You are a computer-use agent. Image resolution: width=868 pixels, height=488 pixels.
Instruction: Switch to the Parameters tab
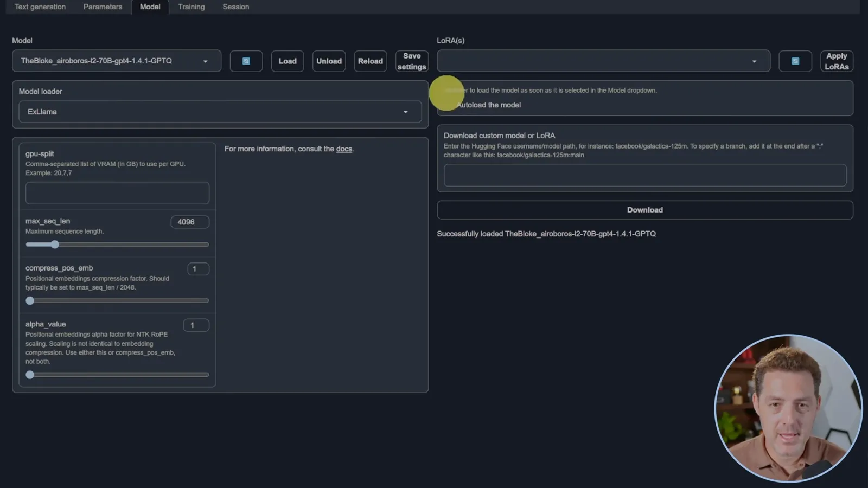[103, 7]
